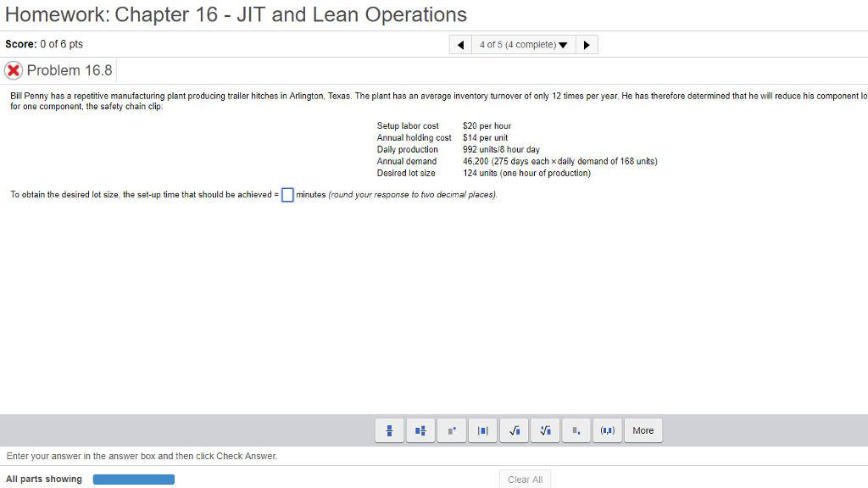
Task: Insert a subscript from the palette
Action: 576,430
